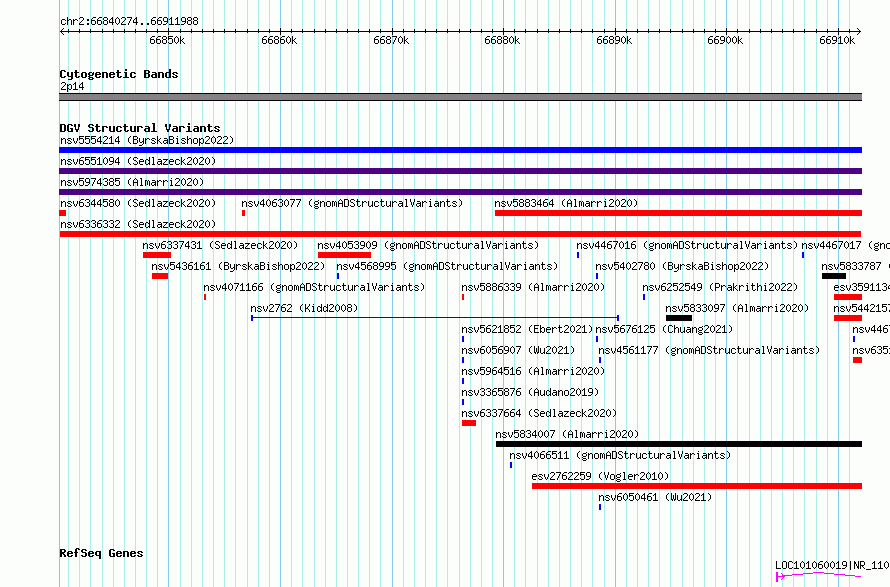
Task: Click the 66880k ruler position label
Action: (502, 40)
